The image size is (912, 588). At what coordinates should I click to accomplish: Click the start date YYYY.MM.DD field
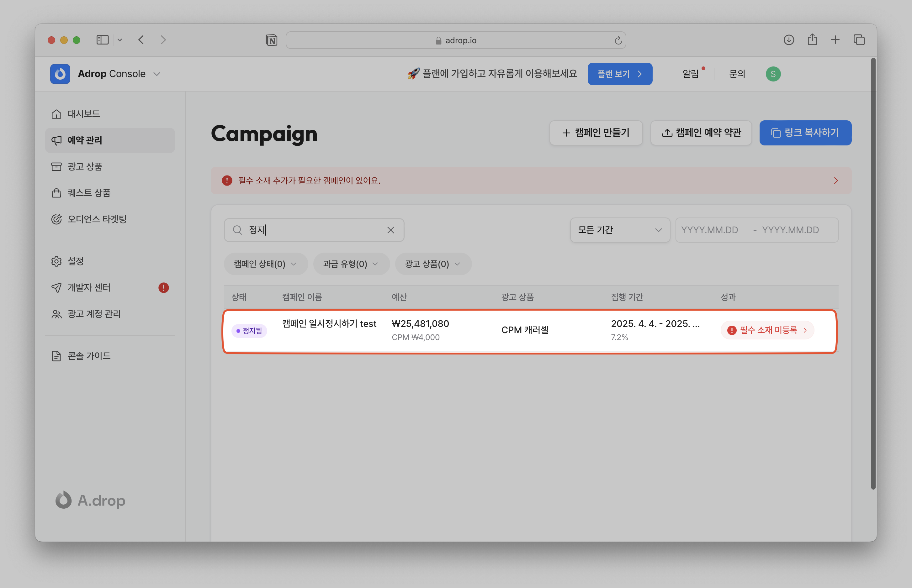point(709,230)
